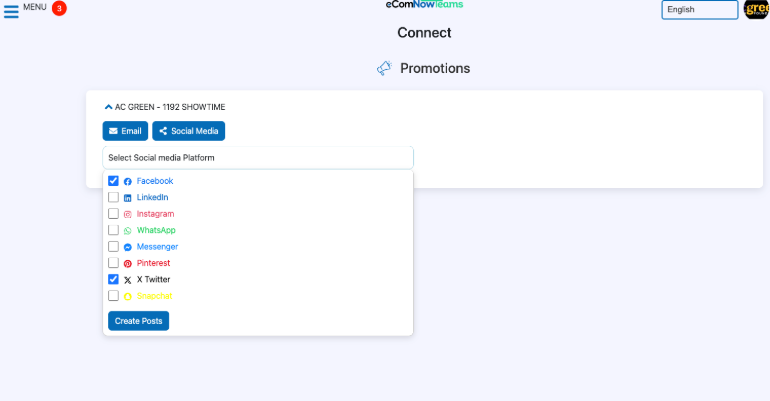Click the WhatsApp label text

(156, 230)
